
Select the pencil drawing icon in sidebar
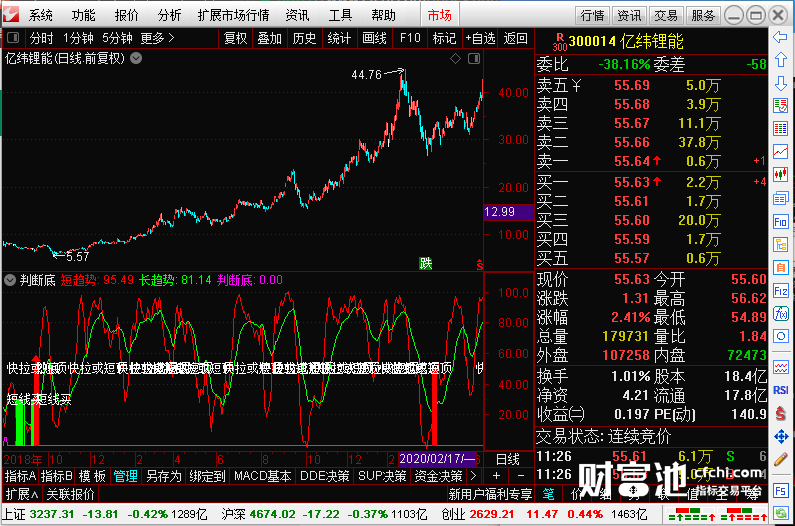[780, 460]
